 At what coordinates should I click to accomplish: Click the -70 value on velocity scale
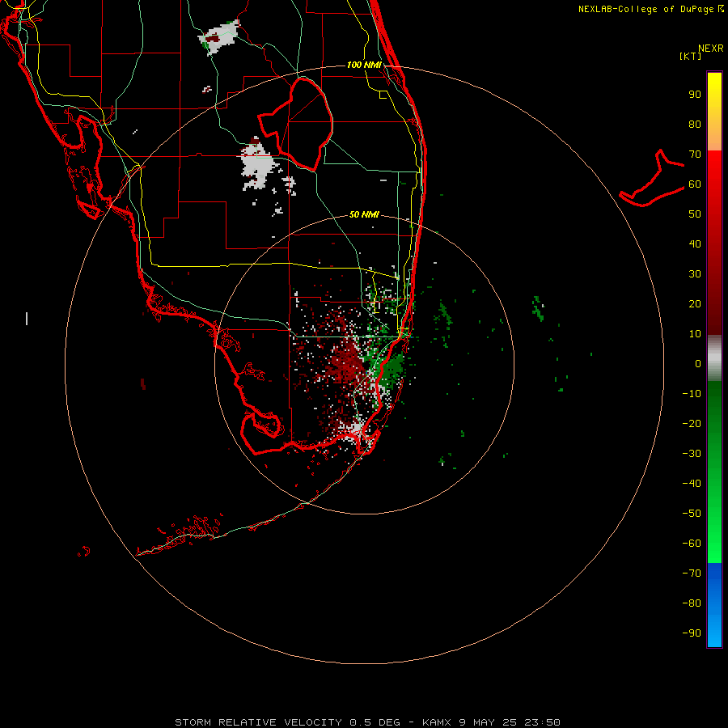692,573
